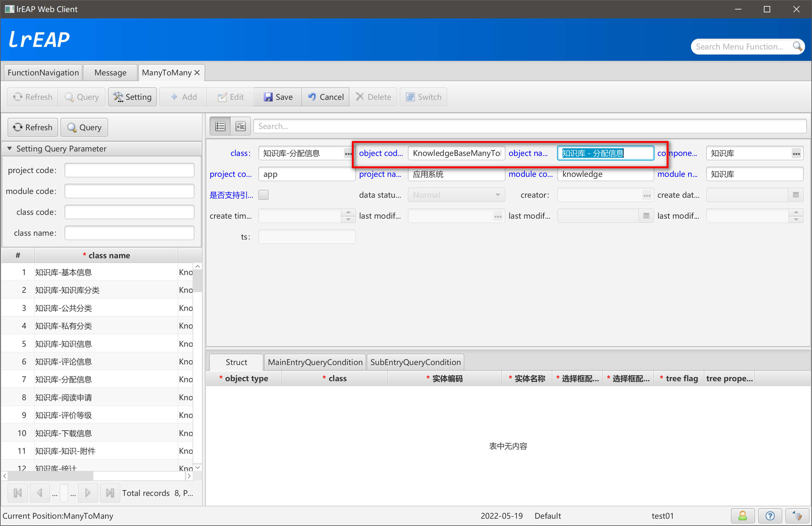Open the FunctionNavigation tab
The height and width of the screenshot is (526, 812).
43,73
